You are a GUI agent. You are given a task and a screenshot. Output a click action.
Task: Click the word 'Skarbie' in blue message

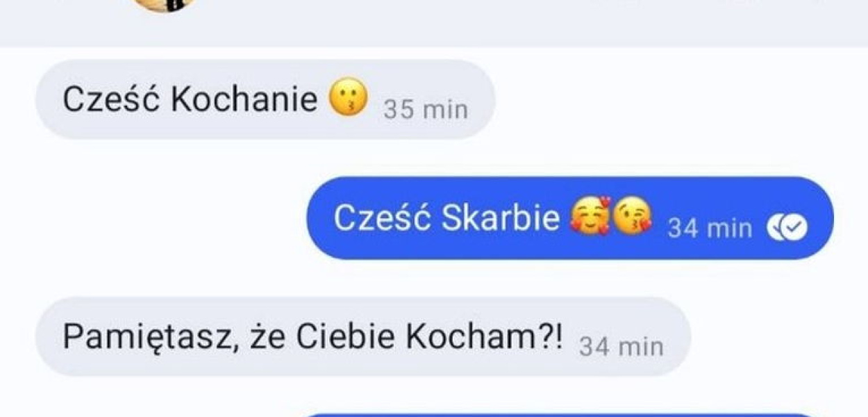pos(501,218)
